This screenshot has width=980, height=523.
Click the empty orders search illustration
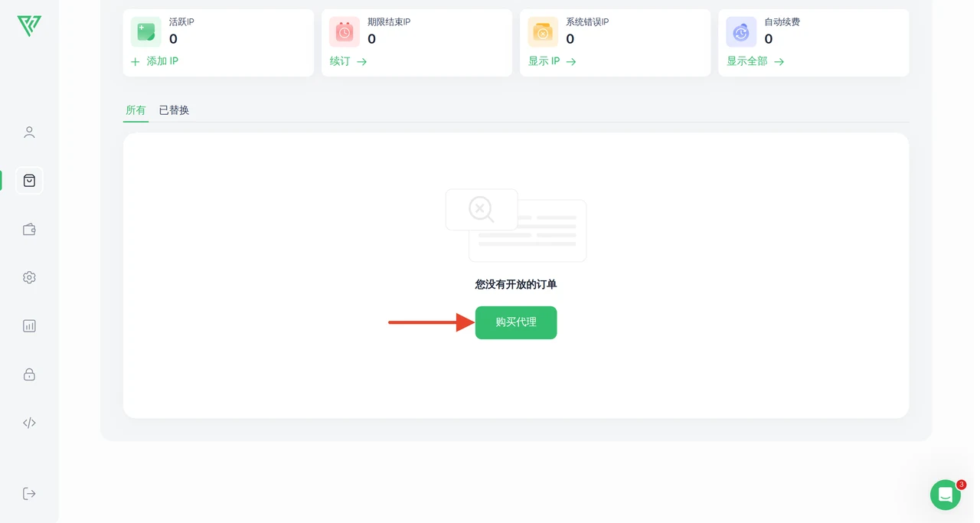(516, 225)
